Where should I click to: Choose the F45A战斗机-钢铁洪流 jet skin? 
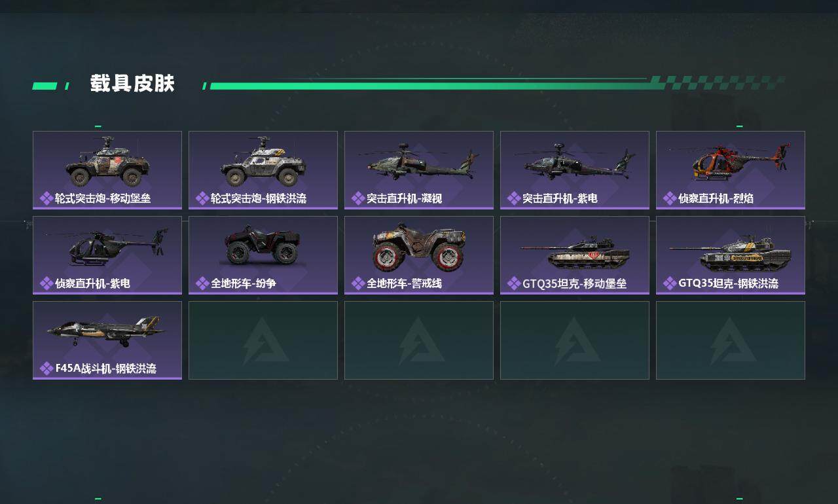point(107,340)
